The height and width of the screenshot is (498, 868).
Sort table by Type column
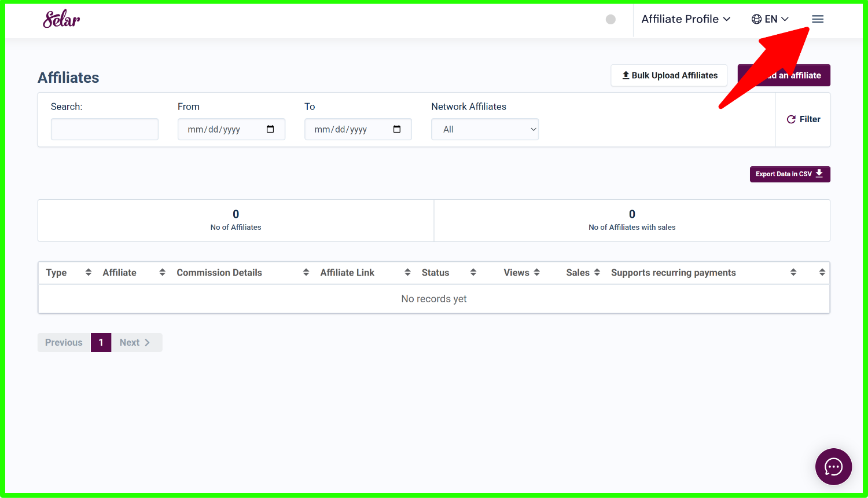click(88, 272)
